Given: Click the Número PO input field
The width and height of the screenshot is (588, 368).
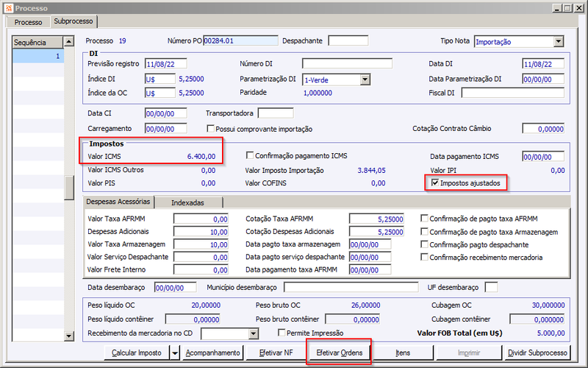Looking at the screenshot, I should point(241,40).
